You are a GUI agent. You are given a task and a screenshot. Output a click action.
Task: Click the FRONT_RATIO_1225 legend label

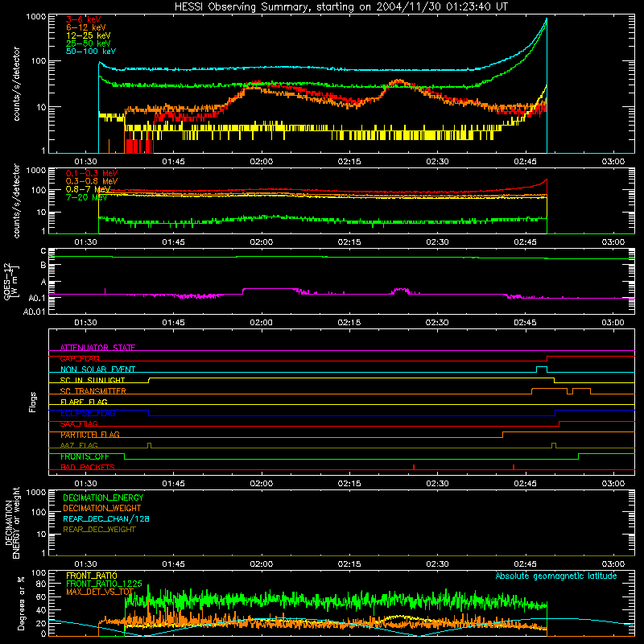[x=104, y=584]
